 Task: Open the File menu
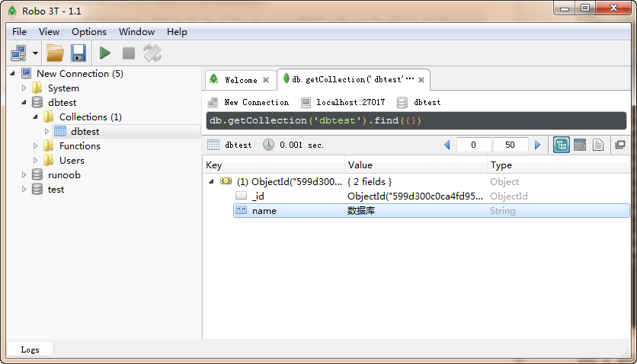point(19,32)
